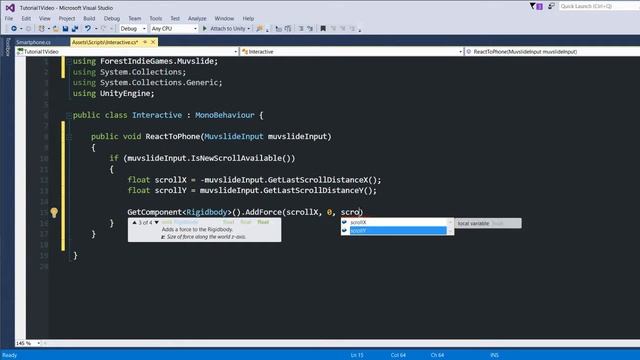
Task: Select the Interactive.cs document tab
Action: [x=105, y=42]
